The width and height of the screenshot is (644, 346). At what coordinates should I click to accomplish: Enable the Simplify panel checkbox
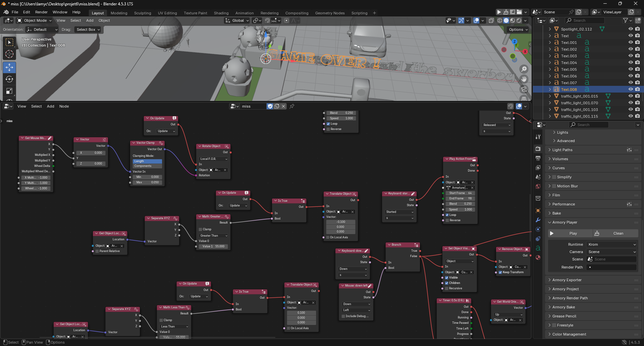point(554,177)
